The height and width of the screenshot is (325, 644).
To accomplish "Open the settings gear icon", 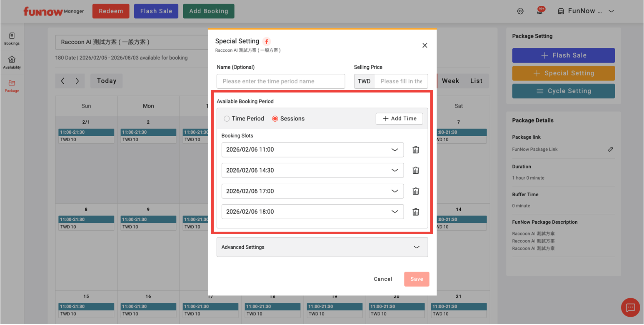I will 520,11.
